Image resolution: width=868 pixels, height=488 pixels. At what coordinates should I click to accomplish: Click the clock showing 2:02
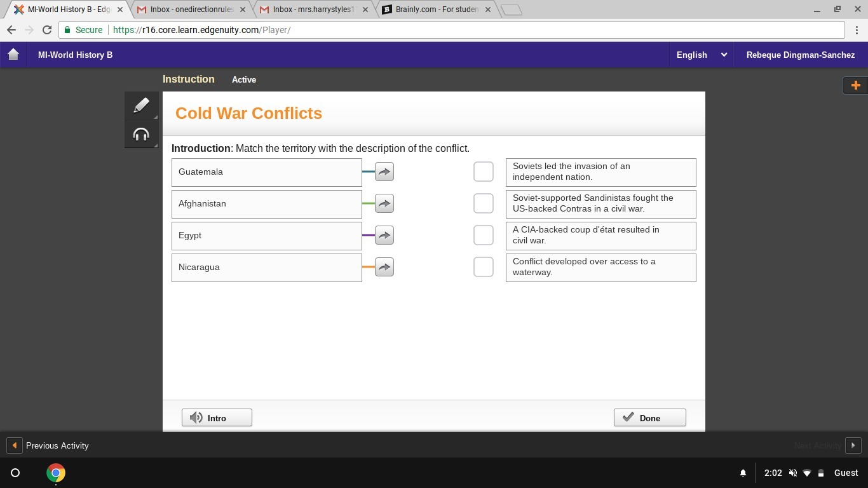coord(773,473)
